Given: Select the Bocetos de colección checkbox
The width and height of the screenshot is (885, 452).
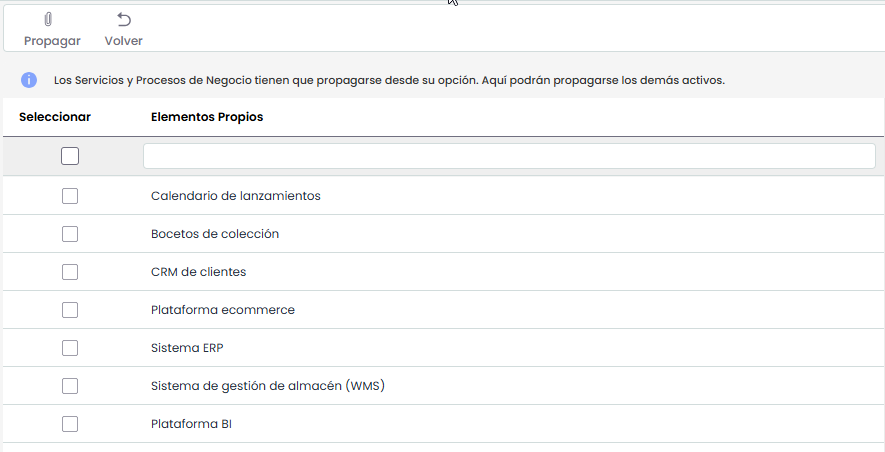Looking at the screenshot, I should click(70, 234).
